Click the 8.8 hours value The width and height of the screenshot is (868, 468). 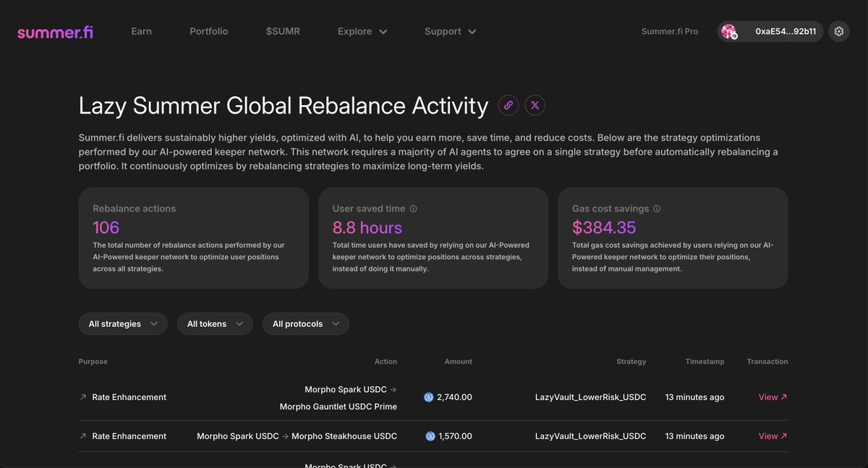click(367, 228)
